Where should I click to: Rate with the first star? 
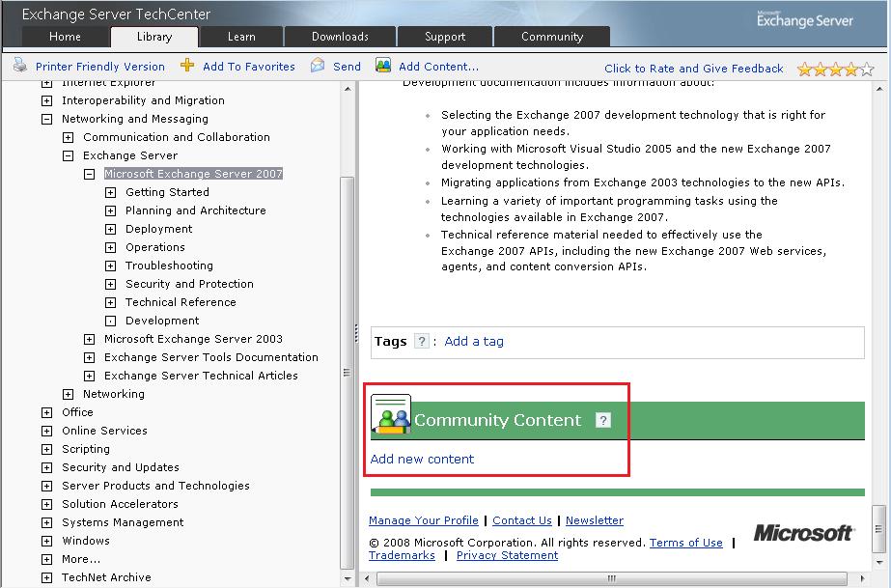point(804,70)
